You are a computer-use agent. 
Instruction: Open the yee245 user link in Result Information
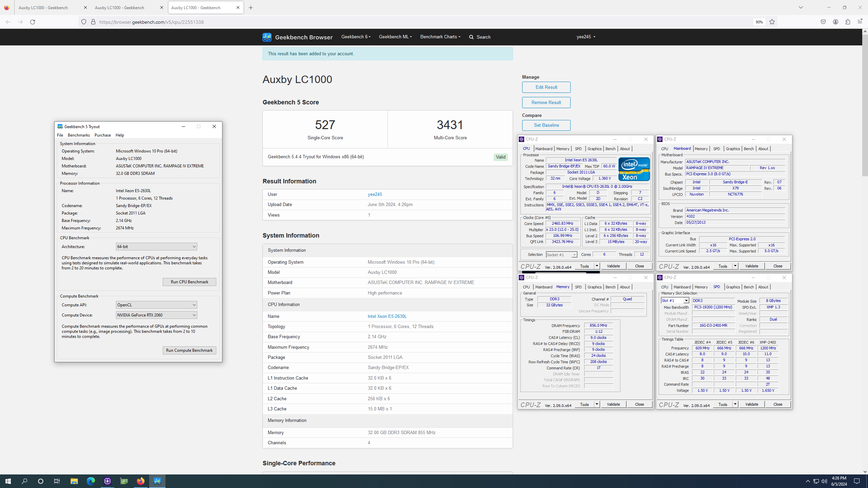pyautogui.click(x=375, y=195)
